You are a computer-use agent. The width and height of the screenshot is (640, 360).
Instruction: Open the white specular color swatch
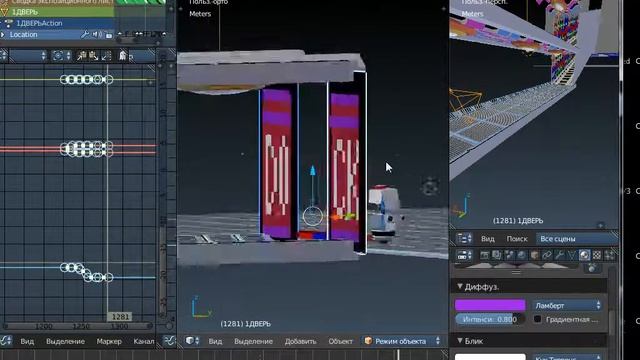tap(490, 357)
